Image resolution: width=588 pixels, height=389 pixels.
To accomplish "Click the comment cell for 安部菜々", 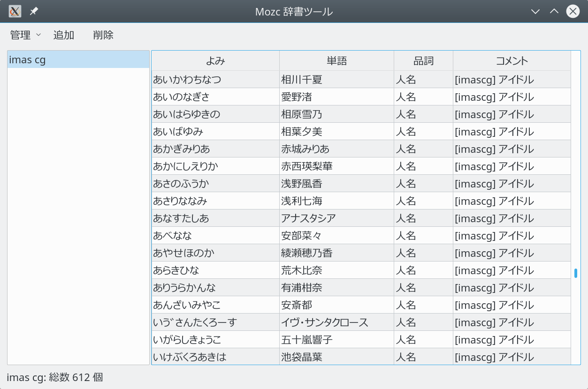I will click(512, 236).
